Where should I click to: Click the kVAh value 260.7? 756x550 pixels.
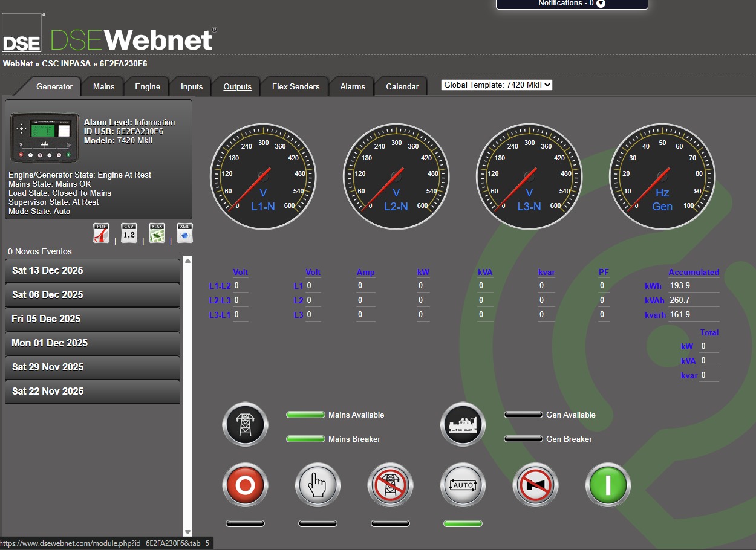tap(680, 300)
